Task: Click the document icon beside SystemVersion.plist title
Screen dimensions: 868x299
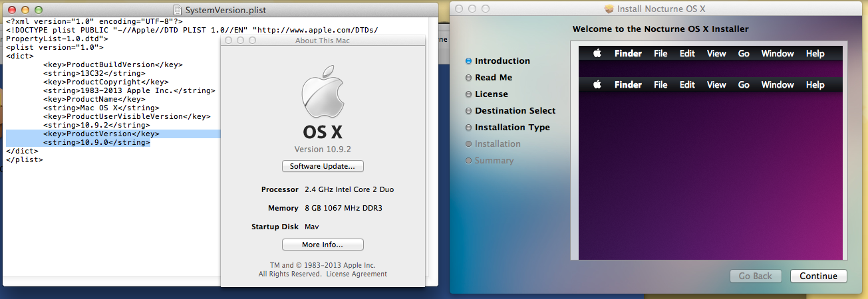Action: point(177,10)
